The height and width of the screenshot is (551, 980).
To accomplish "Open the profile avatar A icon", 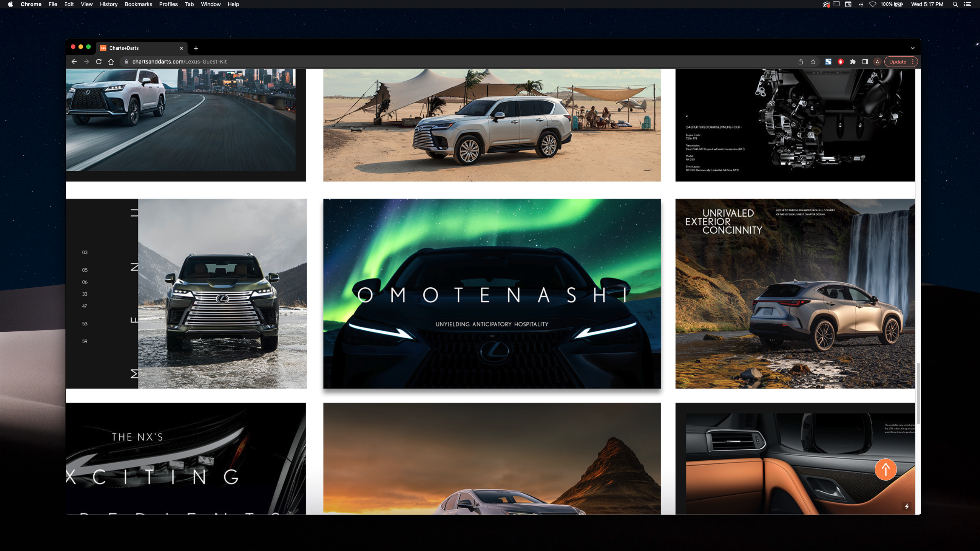I will click(x=877, y=62).
